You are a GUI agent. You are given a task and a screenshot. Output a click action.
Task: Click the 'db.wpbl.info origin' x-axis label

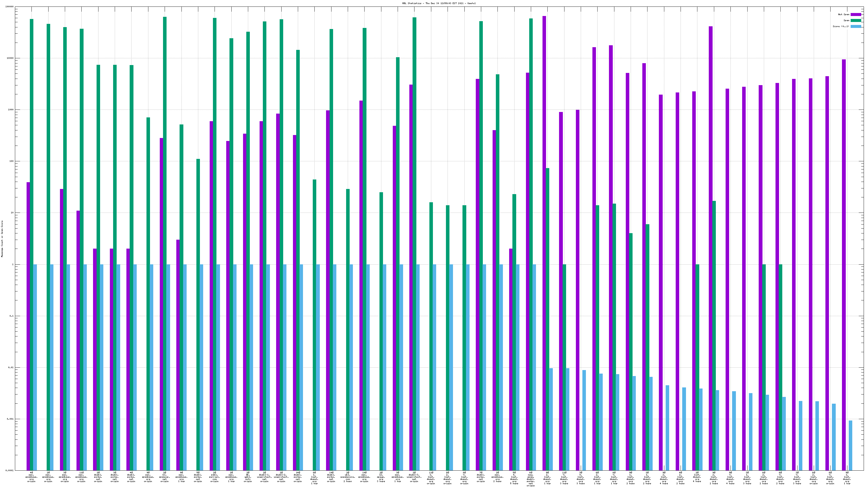click(248, 477)
